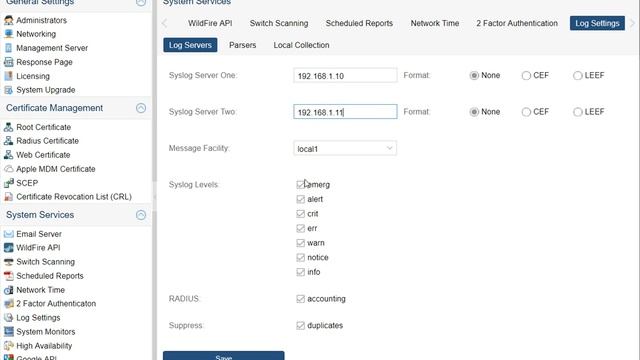Uncheck the err syslog level
This screenshot has height=360, width=640.
point(300,228)
